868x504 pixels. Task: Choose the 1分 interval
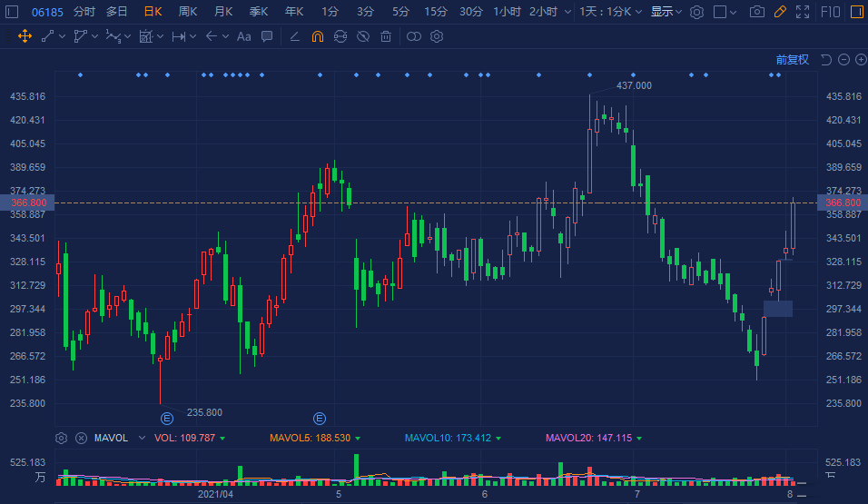coord(330,12)
